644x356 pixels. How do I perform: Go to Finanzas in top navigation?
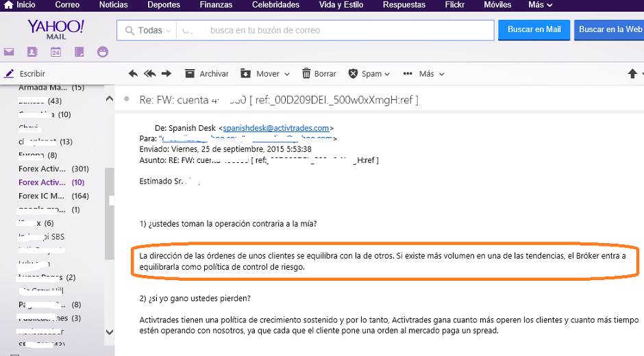tap(216, 5)
